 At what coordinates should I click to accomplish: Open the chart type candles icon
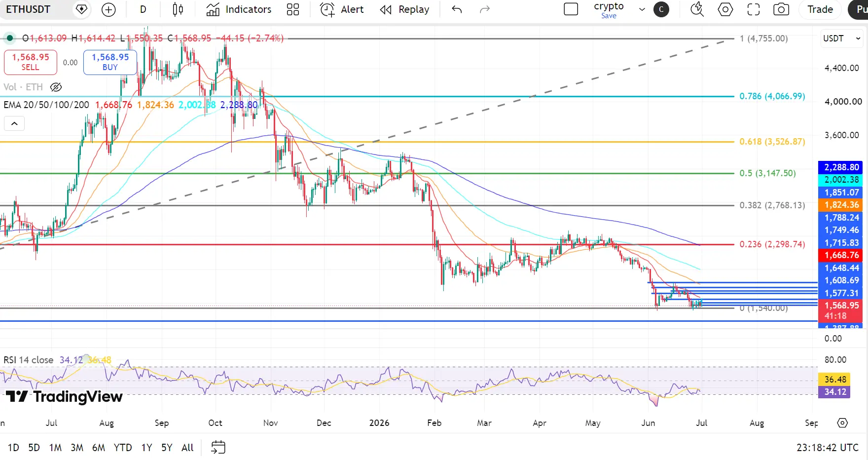click(x=178, y=9)
